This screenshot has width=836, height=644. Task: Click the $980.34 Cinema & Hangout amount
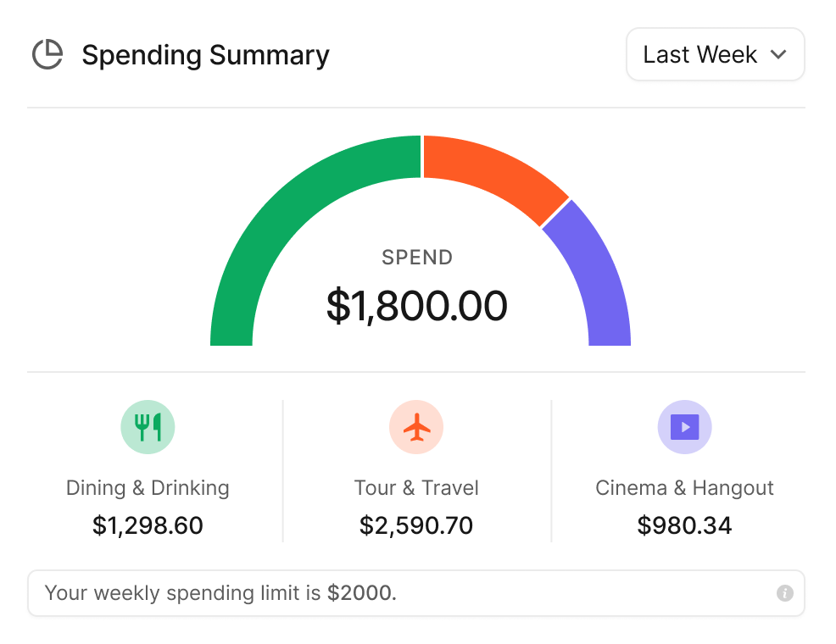coord(684,525)
